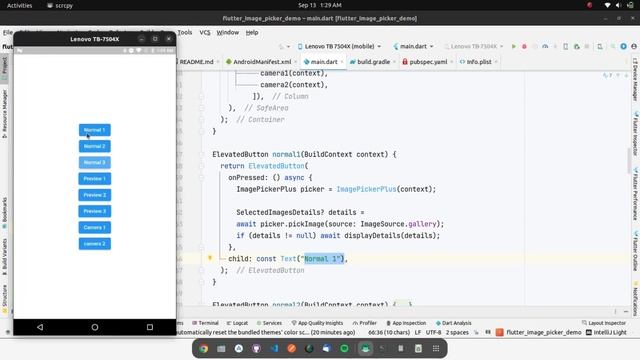
Task: Switch to AndroidManifest.xml tab
Action: point(261,62)
